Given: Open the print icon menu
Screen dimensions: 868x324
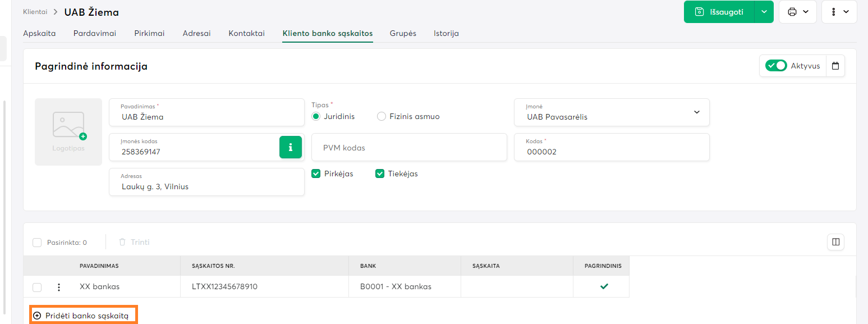Looking at the screenshot, I should point(797,12).
